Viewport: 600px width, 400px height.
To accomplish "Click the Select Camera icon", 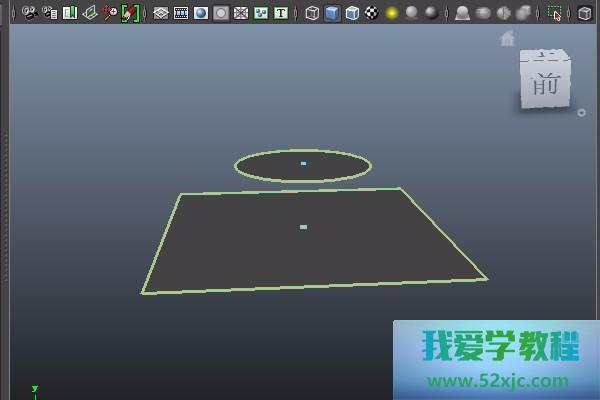I will (29, 13).
